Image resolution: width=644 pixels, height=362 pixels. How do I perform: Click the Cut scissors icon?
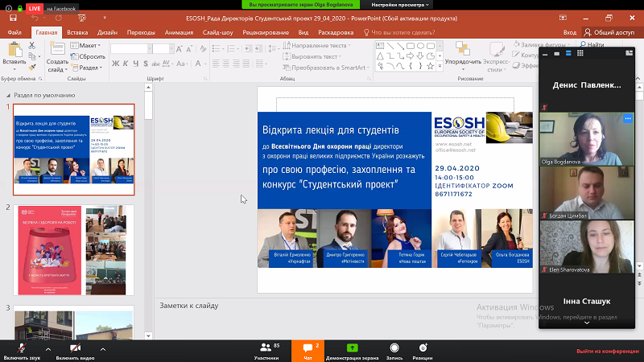tap(32, 46)
